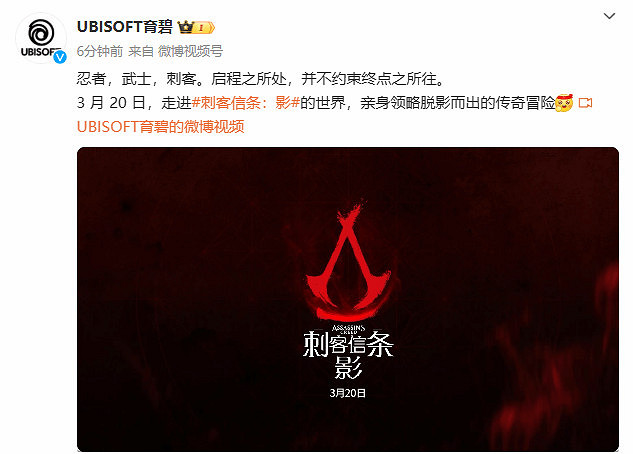Click the smiling emoji in the post
This screenshot has height=454, width=633.
(564, 103)
